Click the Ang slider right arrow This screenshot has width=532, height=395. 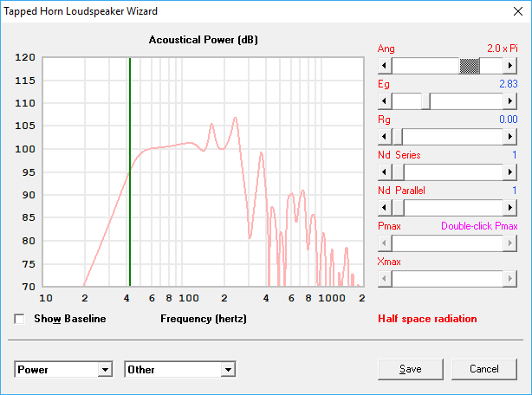tap(509, 66)
